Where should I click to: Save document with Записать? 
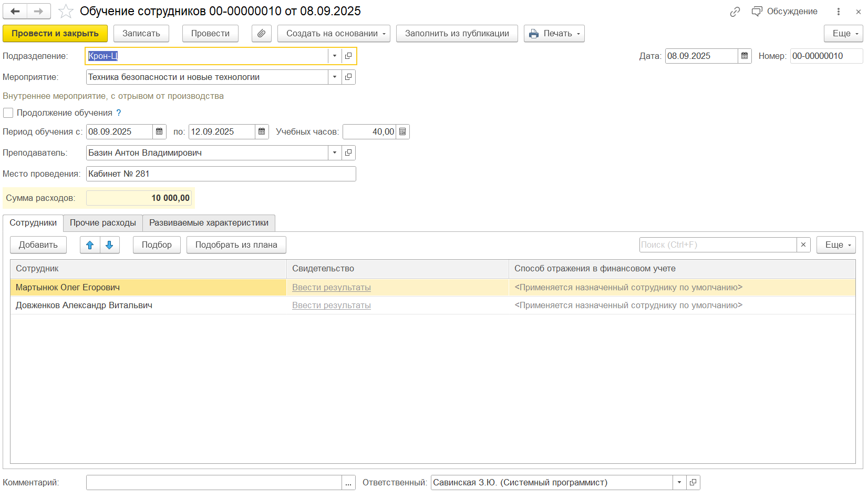[x=141, y=34]
